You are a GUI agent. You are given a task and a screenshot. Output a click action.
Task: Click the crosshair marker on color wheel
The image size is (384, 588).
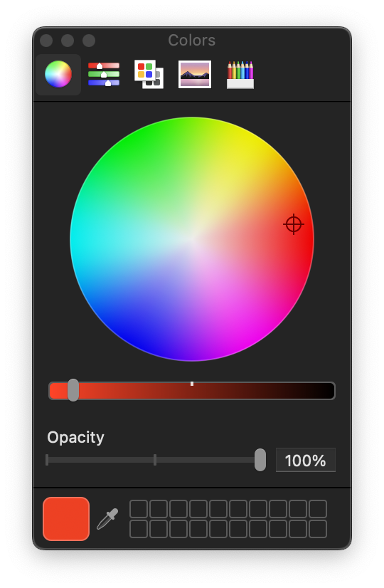(x=294, y=224)
